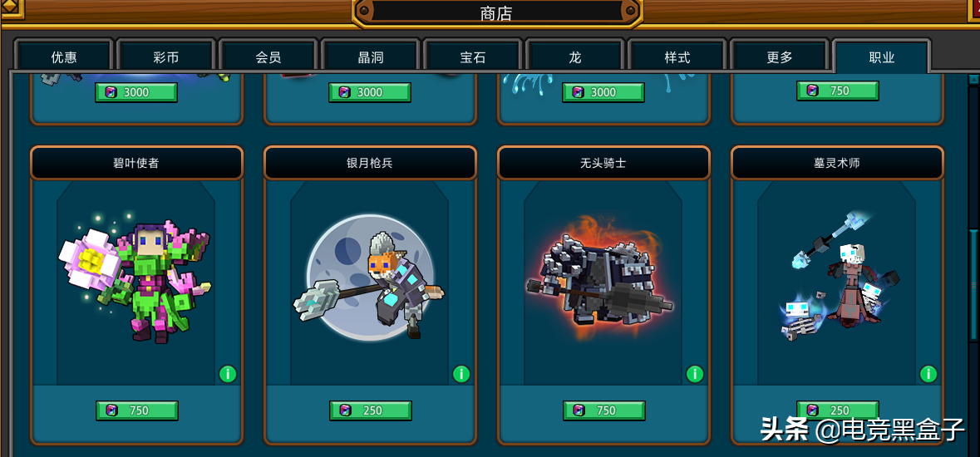This screenshot has width=980, height=457.
Task: Click info icon on 墓灵术师 card
Action: click(928, 374)
